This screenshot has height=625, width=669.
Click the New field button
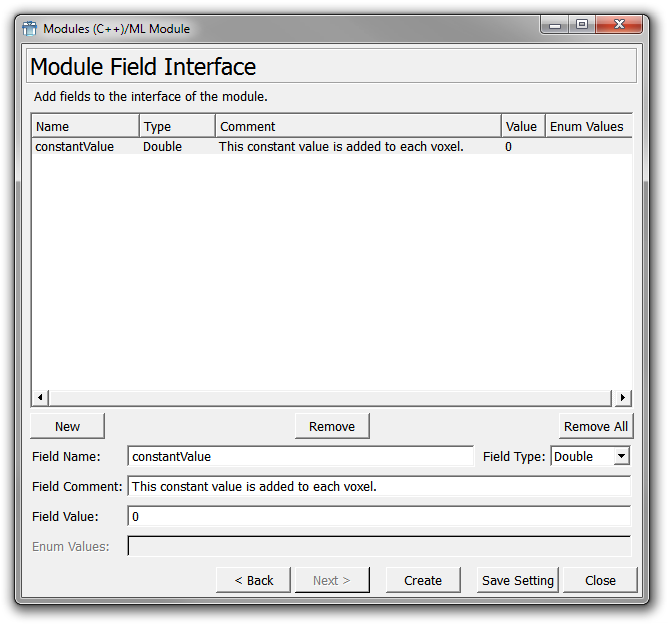pos(67,426)
